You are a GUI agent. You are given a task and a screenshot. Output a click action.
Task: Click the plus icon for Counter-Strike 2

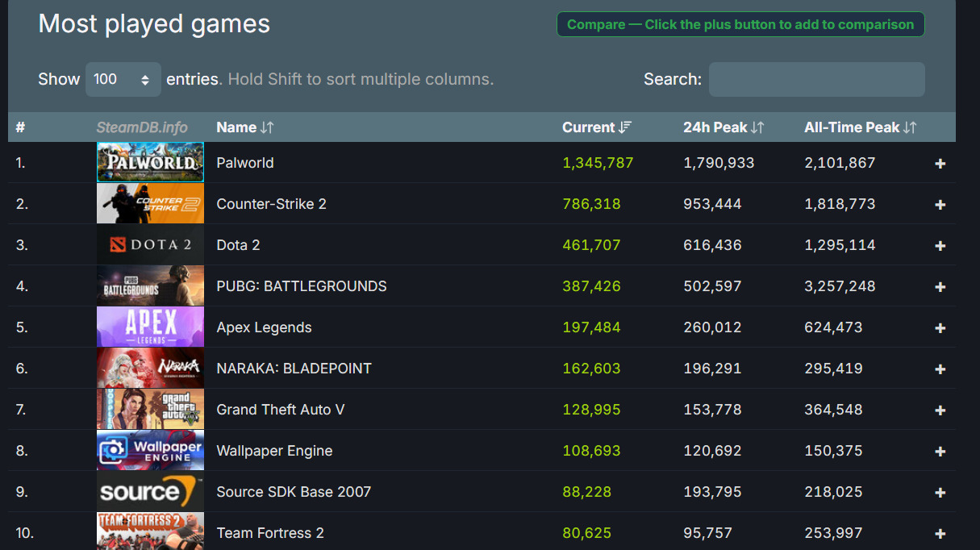940,205
